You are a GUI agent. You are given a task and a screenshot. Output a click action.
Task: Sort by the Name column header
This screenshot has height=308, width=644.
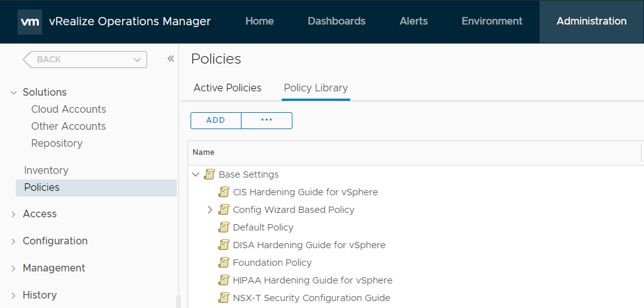(x=204, y=152)
